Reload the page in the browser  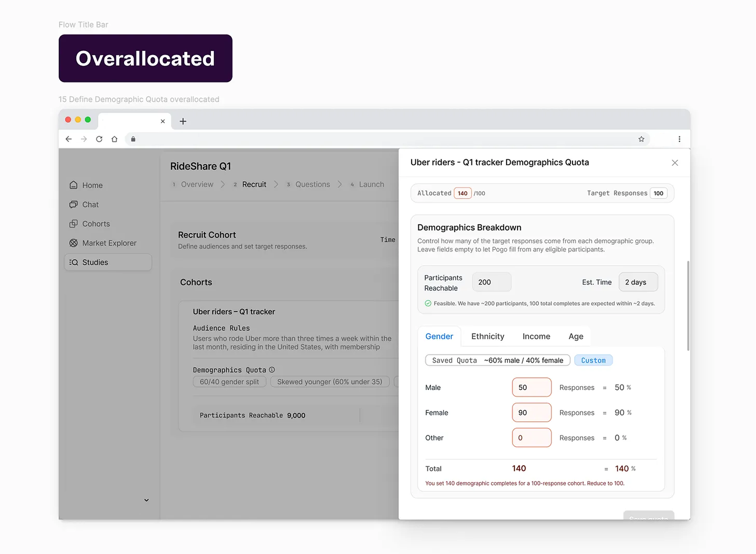(99, 139)
